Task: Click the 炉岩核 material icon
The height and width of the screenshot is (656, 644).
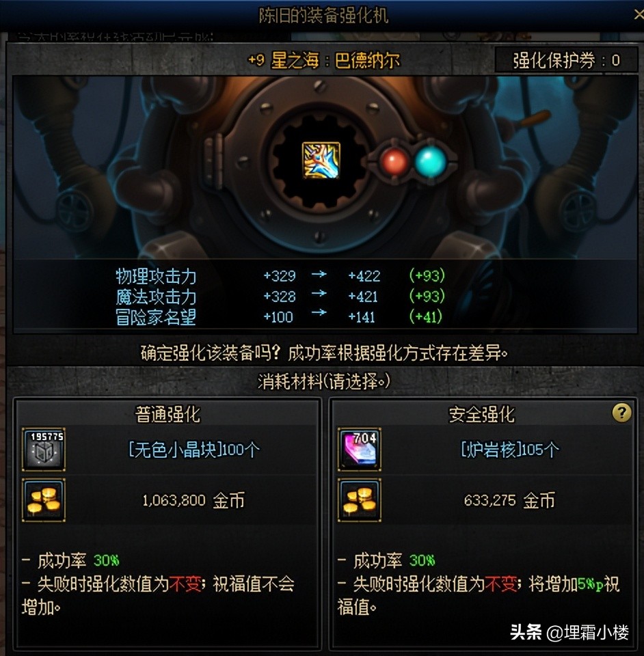Action: (x=360, y=450)
